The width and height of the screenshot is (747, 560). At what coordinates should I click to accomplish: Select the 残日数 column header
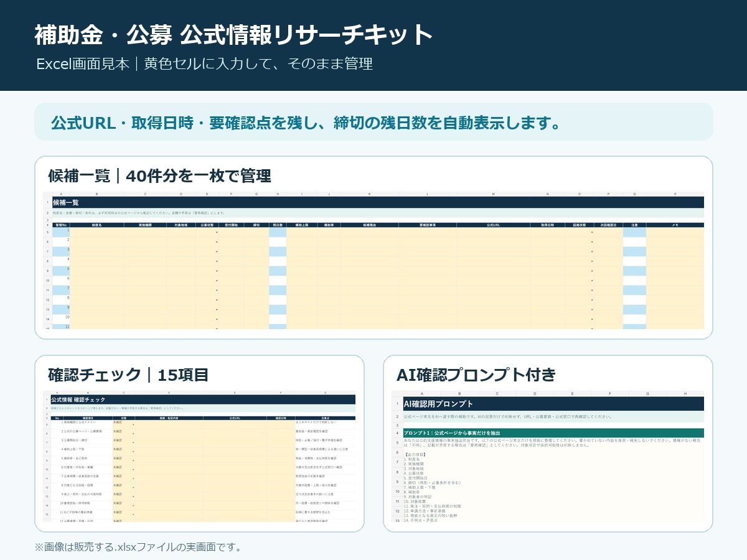tap(278, 225)
